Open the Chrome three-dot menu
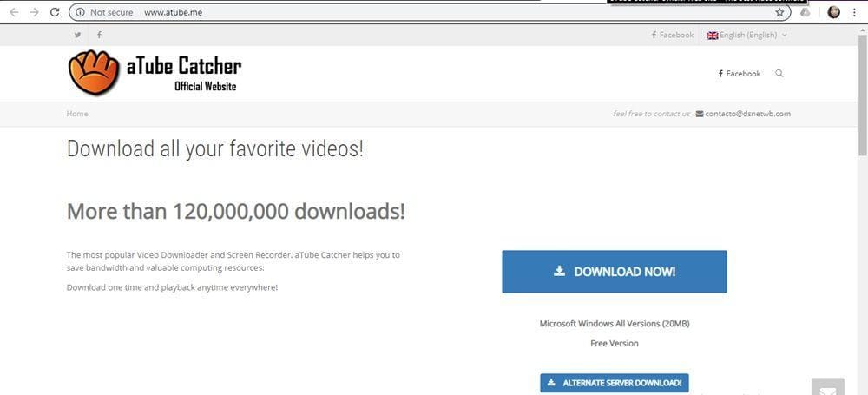 (x=854, y=13)
